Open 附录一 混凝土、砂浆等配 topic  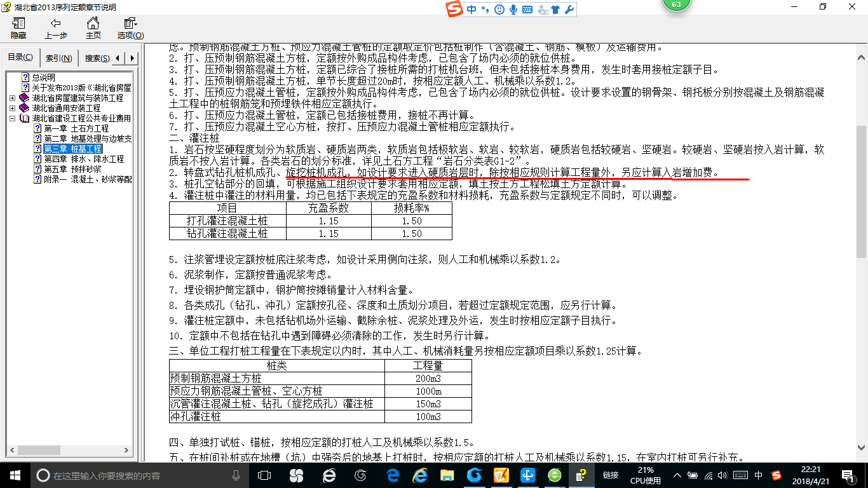87,179
